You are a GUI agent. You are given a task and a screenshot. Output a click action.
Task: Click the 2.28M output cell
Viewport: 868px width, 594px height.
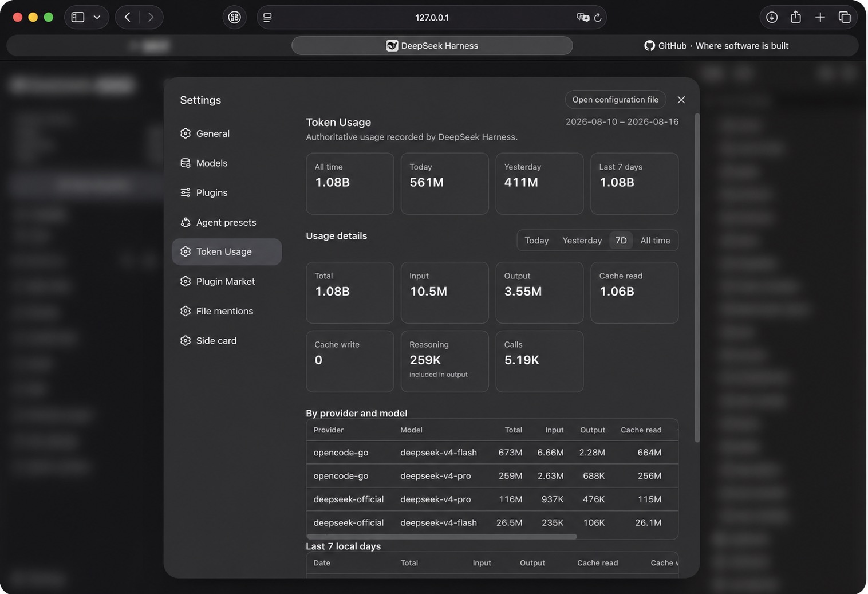tap(592, 453)
